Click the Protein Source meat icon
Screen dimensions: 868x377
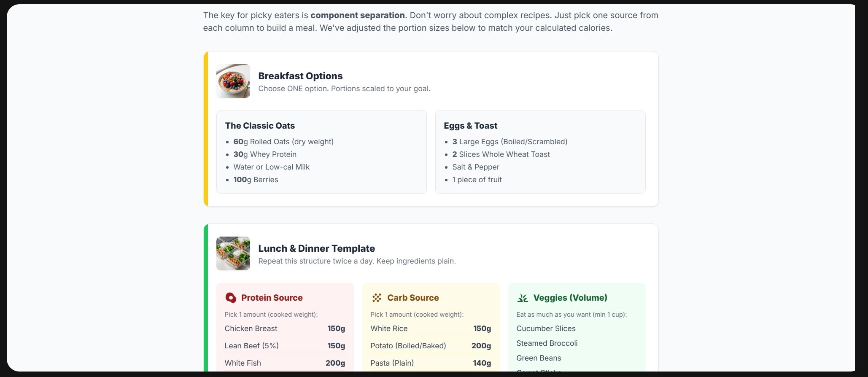point(231,298)
